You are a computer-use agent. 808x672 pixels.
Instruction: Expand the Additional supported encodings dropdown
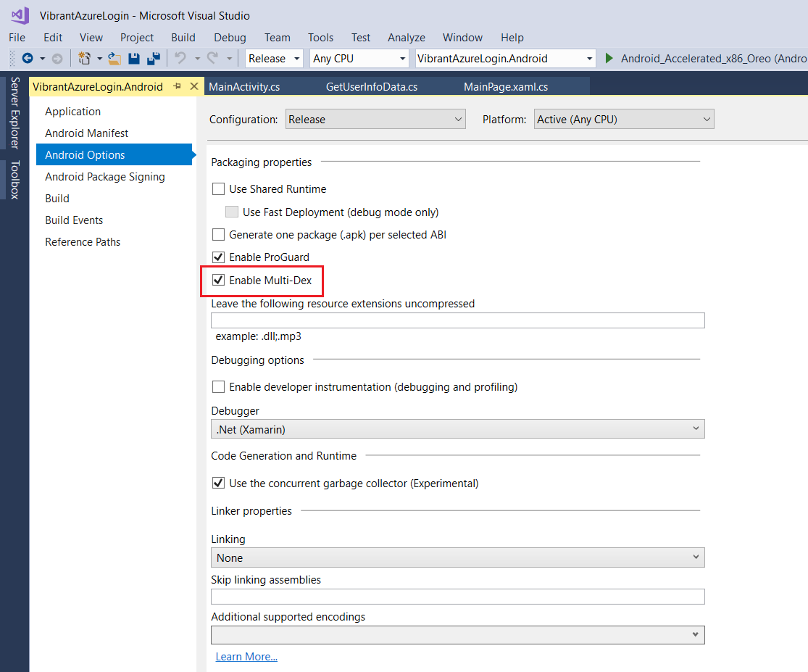pos(457,635)
